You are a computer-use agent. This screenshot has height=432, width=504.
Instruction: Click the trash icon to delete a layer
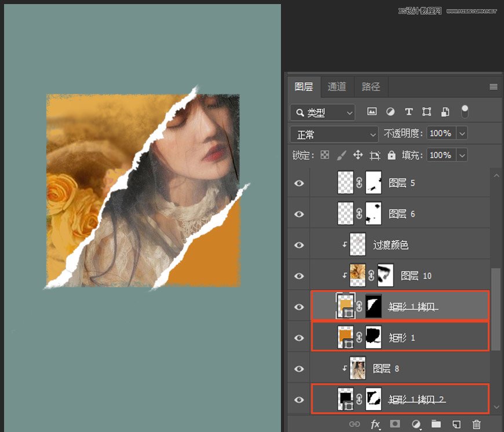coord(477,424)
